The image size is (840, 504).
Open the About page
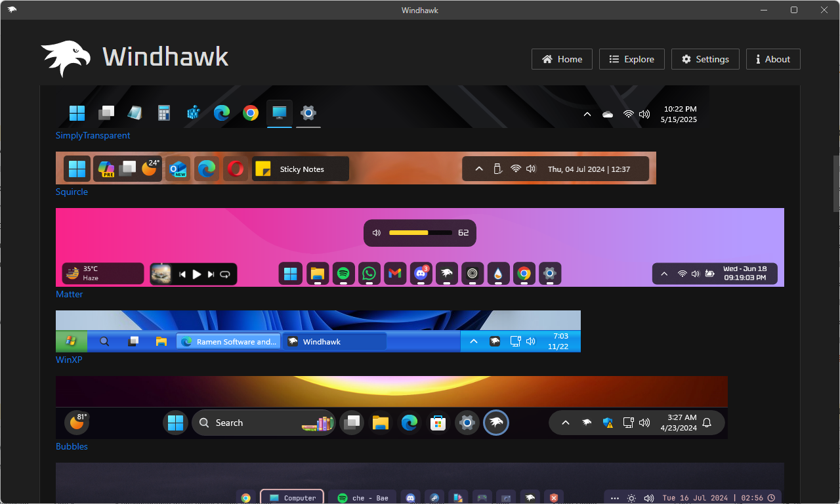pos(772,59)
